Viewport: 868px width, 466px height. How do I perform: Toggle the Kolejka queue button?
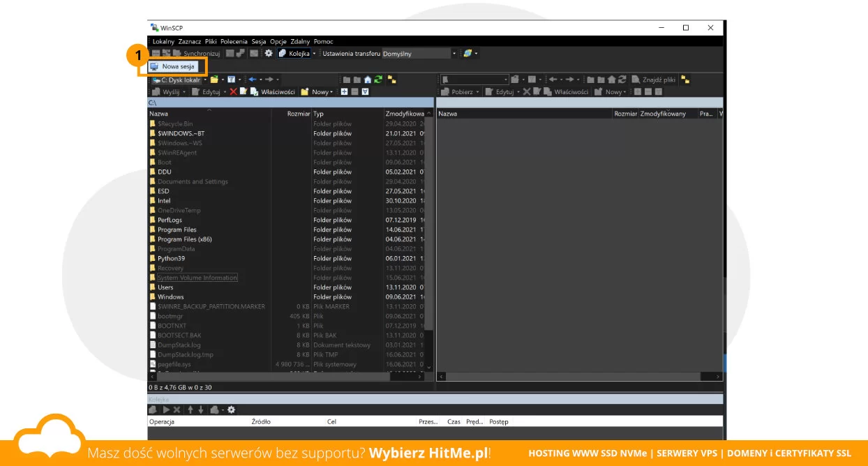(x=294, y=53)
